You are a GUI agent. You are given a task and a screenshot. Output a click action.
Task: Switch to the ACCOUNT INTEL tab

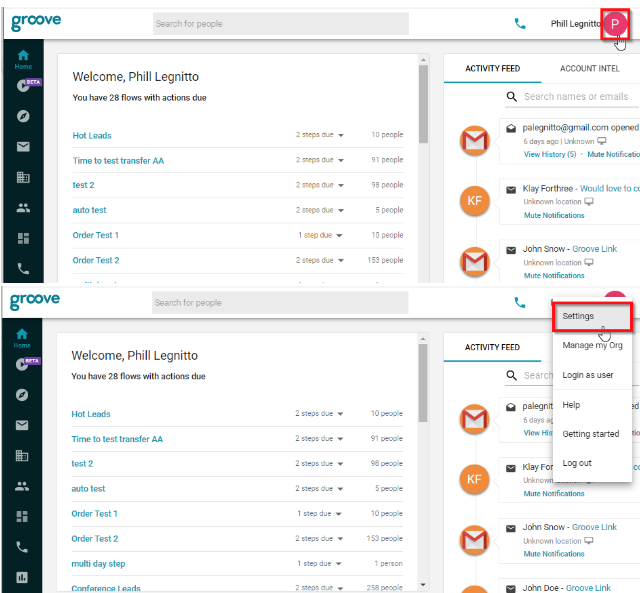(589, 69)
